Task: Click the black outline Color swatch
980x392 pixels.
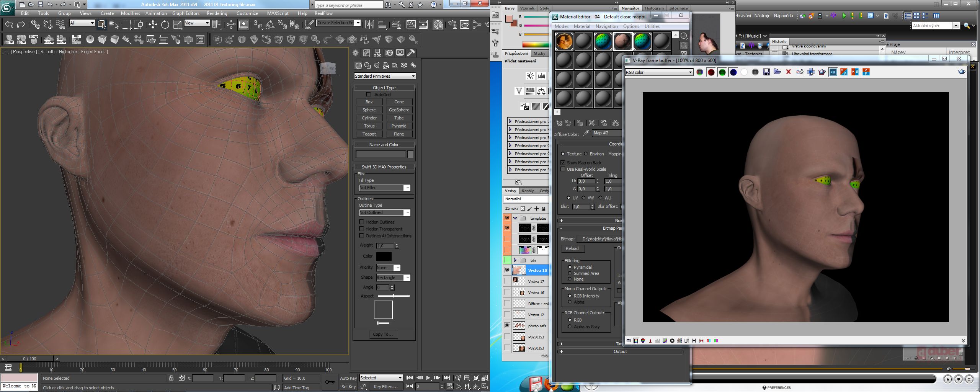Action: 384,256
